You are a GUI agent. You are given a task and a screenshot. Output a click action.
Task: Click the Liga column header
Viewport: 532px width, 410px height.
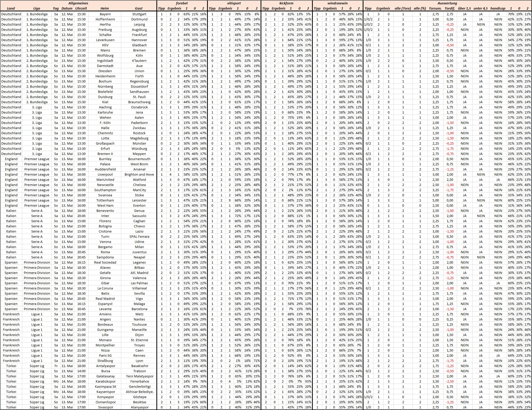[x=37, y=8]
